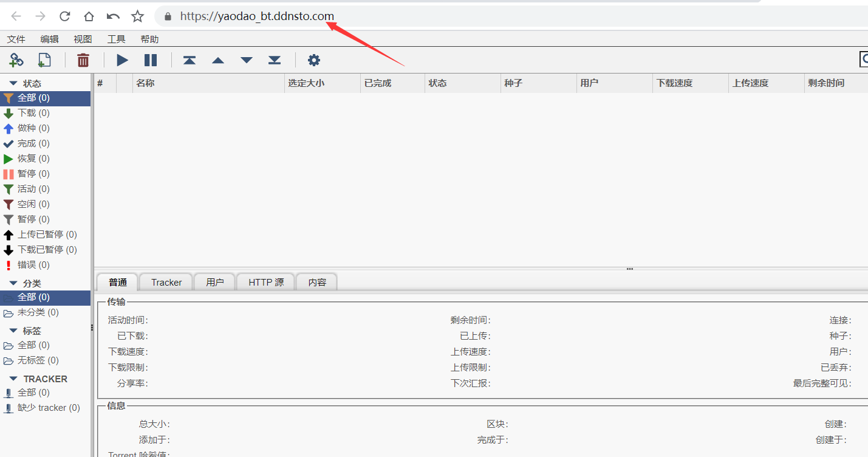
Task: Move torrent to bottom of queue
Action: [x=275, y=60]
